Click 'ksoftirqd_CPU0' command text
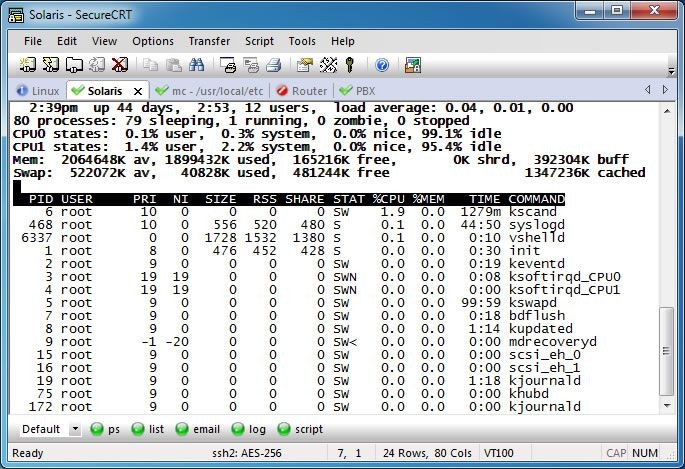 pyautogui.click(x=564, y=277)
